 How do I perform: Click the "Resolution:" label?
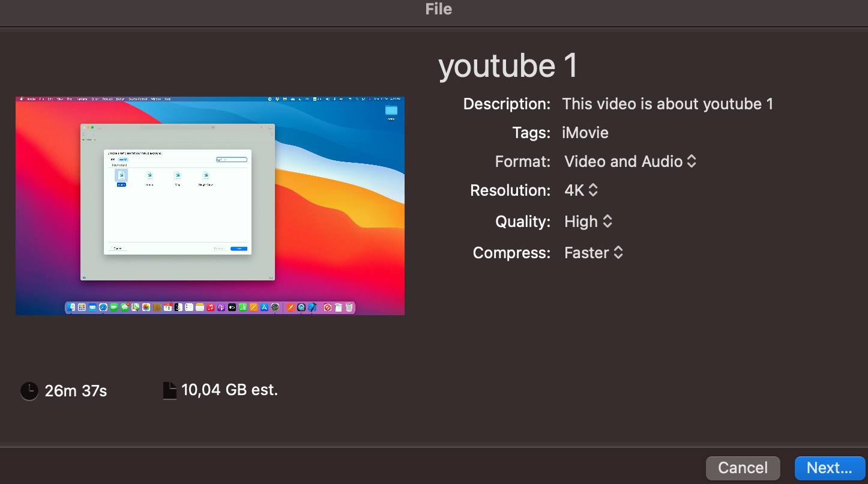point(510,190)
